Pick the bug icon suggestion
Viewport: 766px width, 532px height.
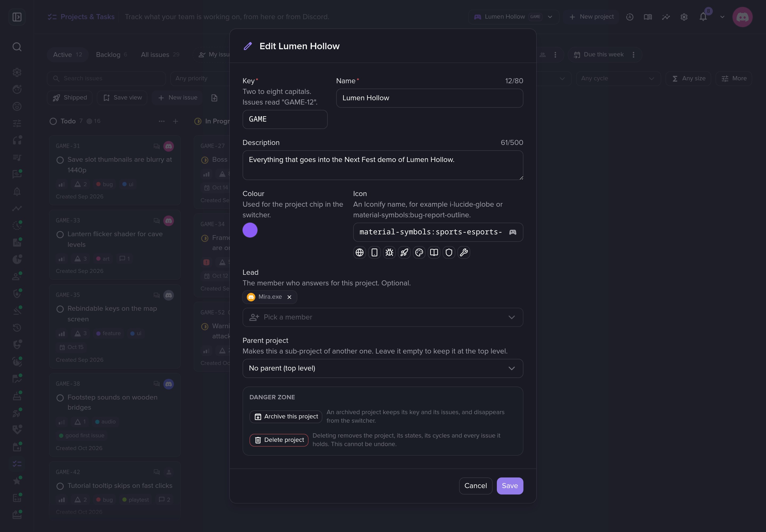389,253
